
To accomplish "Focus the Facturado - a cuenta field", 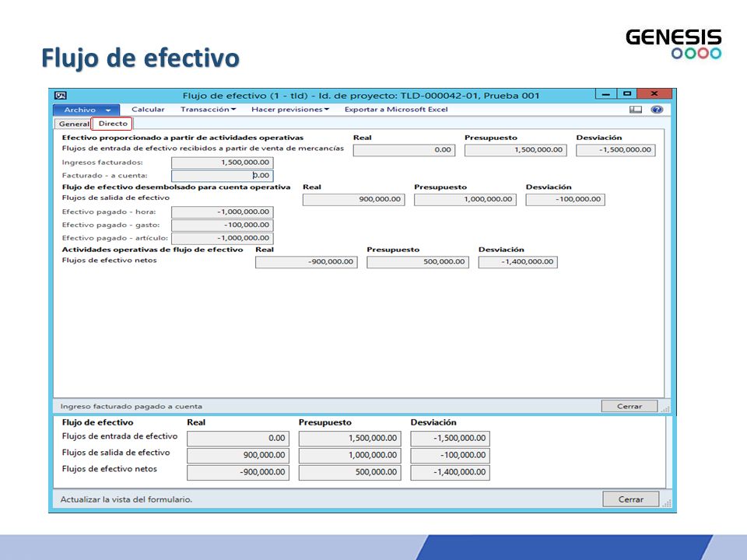I will pyautogui.click(x=222, y=176).
